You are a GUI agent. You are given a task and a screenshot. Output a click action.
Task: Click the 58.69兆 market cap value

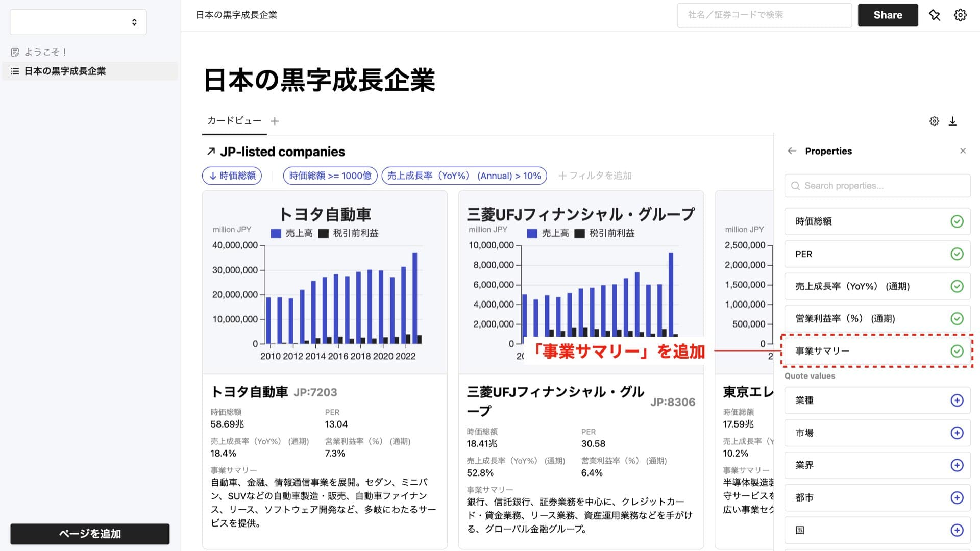[x=227, y=424]
